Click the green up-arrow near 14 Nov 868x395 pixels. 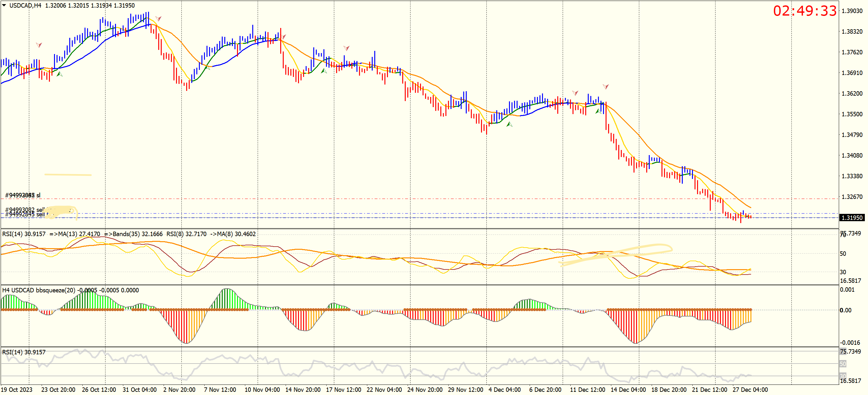324,71
